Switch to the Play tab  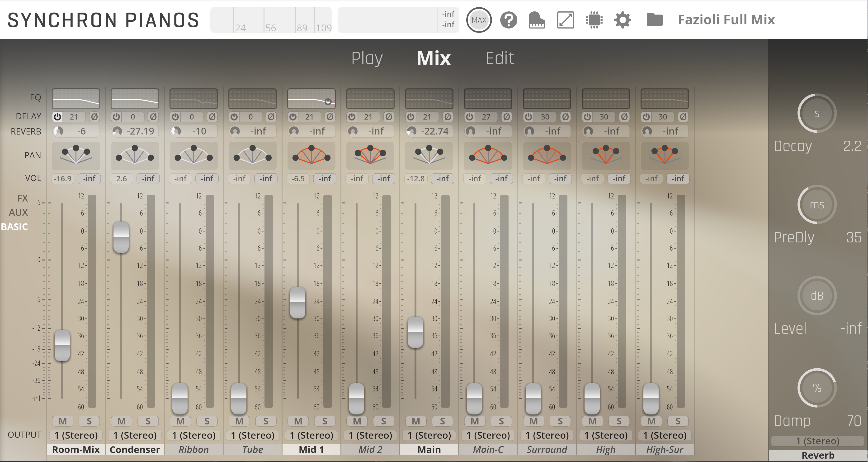pyautogui.click(x=367, y=58)
